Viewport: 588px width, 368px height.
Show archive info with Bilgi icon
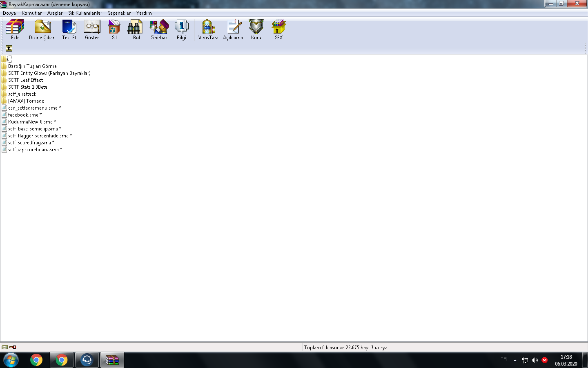coord(181,27)
